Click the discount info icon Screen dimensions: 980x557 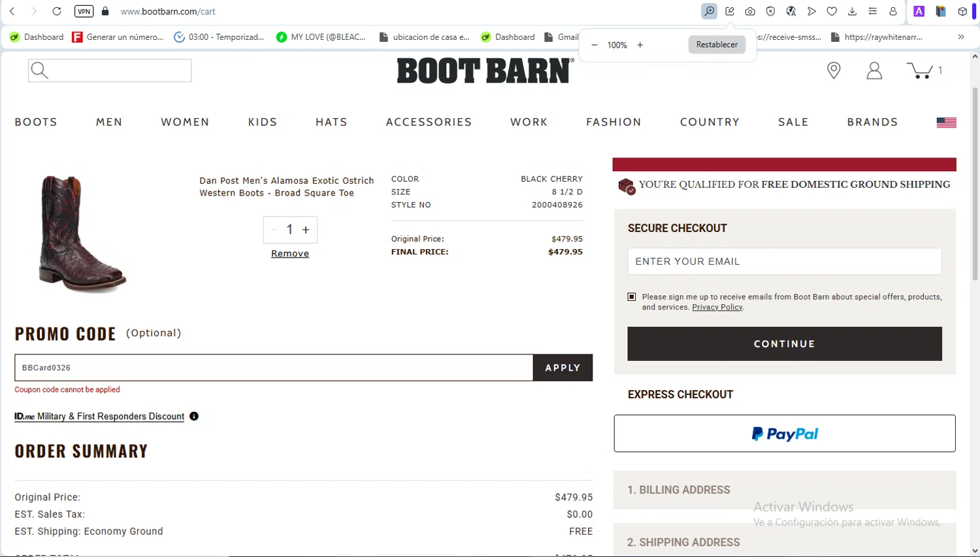[x=194, y=416]
